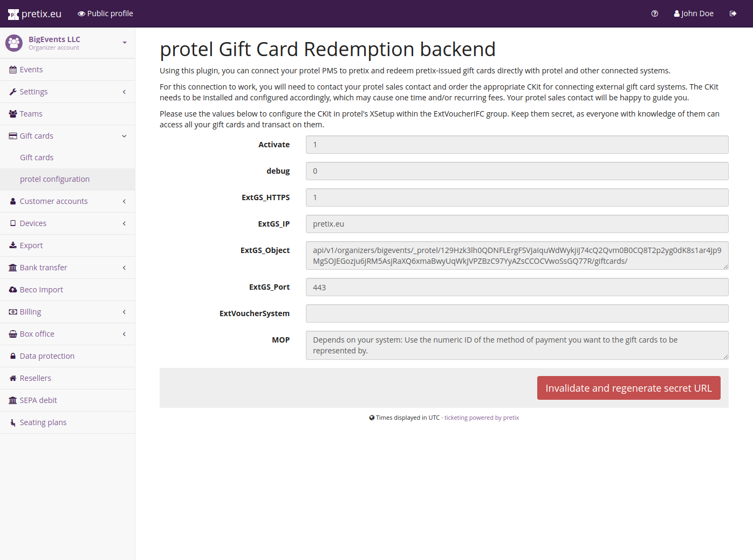Click the Beco Import cloud icon
The height and width of the screenshot is (560, 753).
coord(13,290)
